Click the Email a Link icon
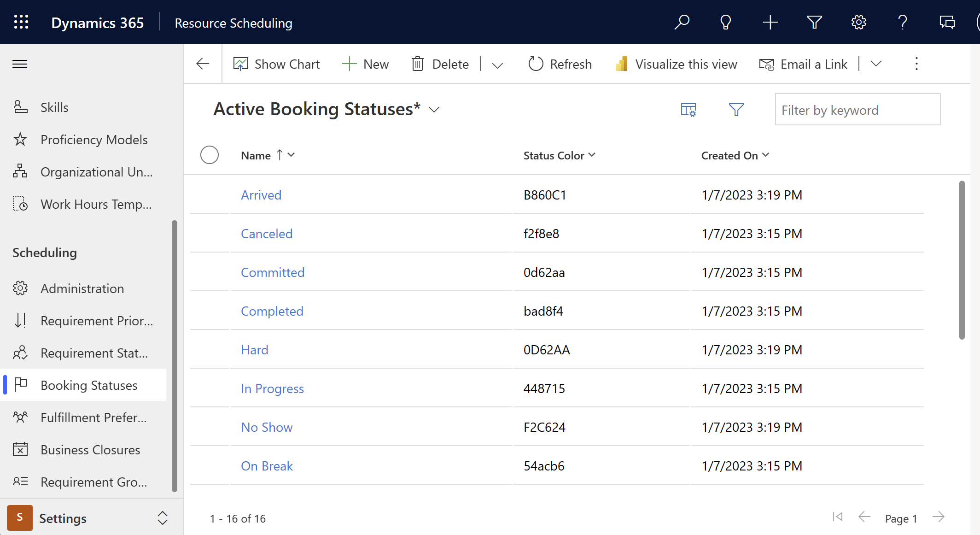Screen dimensions: 980x535 [x=765, y=64]
